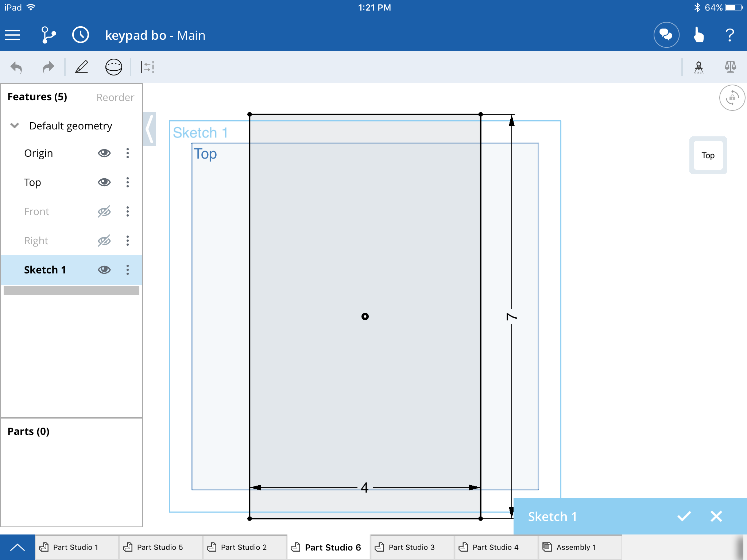
Task: Cancel Sketch 1 with X
Action: 716,516
